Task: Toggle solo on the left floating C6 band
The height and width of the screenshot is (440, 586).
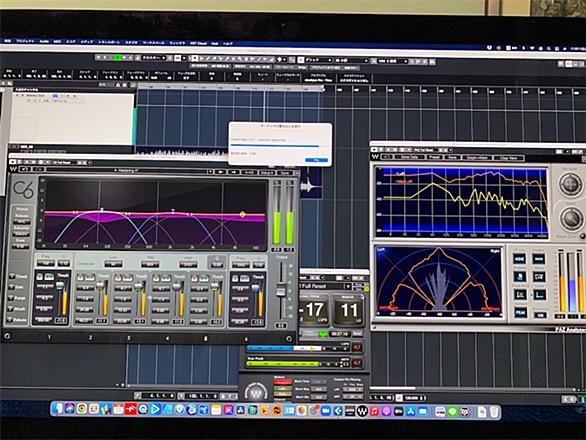Action: coord(40,277)
